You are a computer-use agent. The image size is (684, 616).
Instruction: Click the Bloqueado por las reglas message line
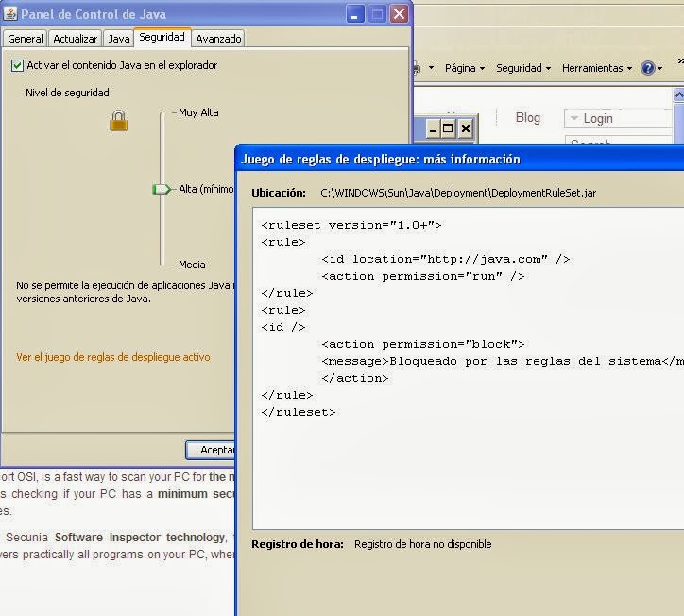tap(503, 361)
